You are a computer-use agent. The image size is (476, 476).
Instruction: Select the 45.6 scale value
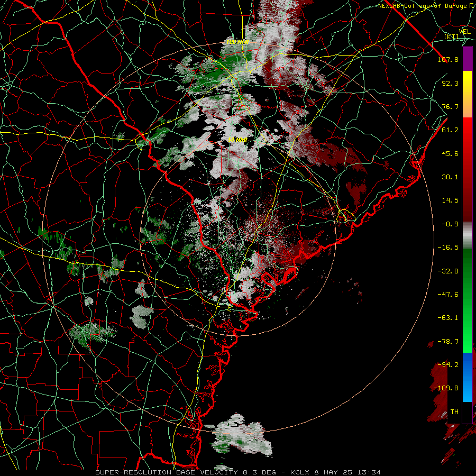tap(450, 153)
